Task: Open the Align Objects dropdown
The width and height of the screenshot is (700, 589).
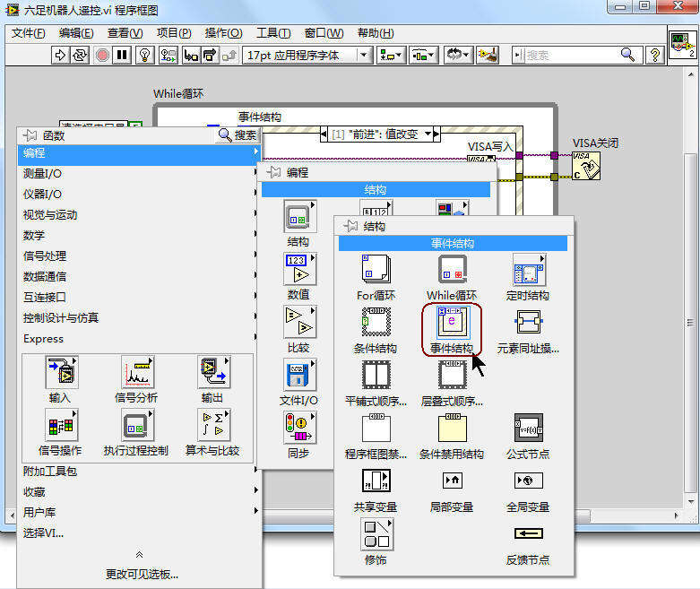Action: pos(392,55)
